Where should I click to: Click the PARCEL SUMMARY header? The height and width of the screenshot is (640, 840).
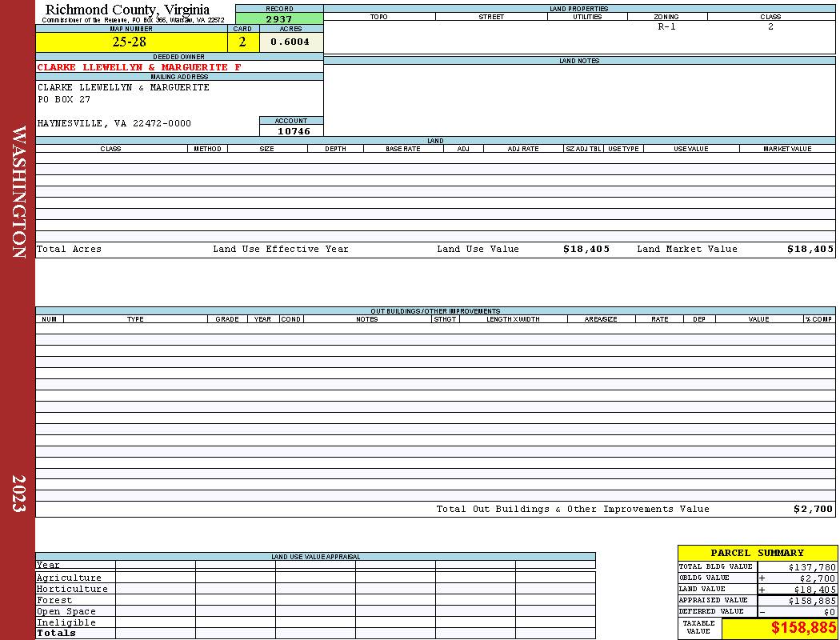pyautogui.click(x=757, y=553)
